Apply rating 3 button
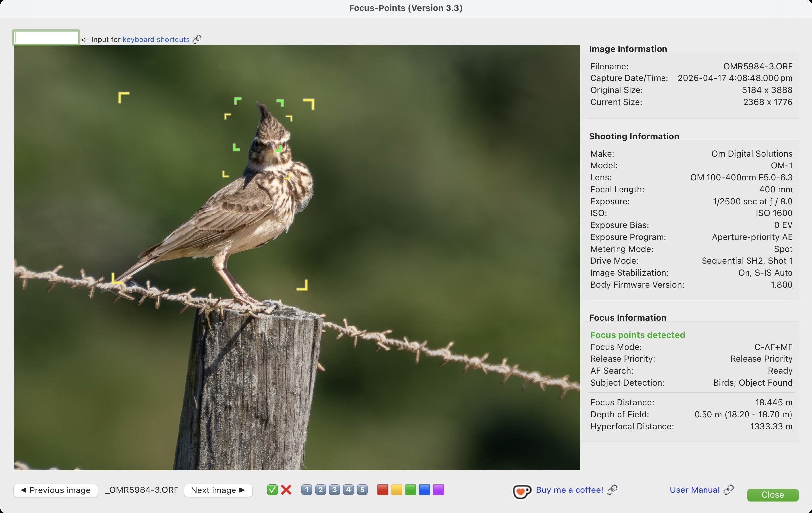Viewport: 812px width, 513px height. point(334,490)
